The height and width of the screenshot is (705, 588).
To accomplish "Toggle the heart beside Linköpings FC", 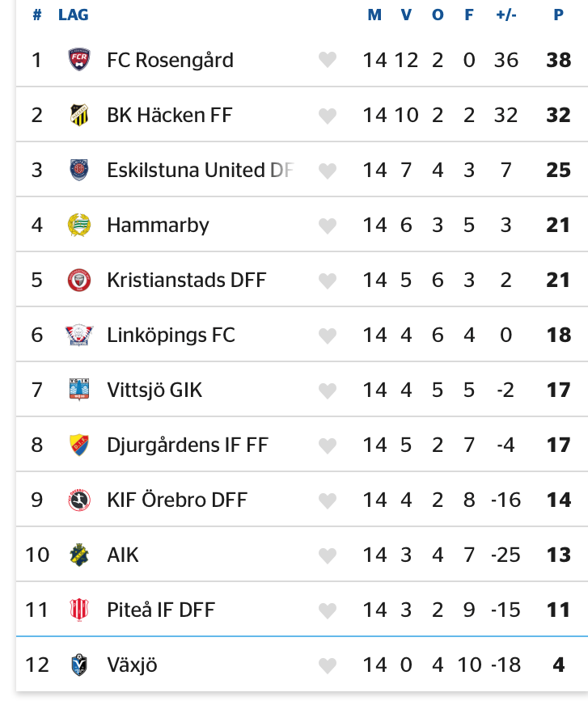I will click(x=327, y=336).
